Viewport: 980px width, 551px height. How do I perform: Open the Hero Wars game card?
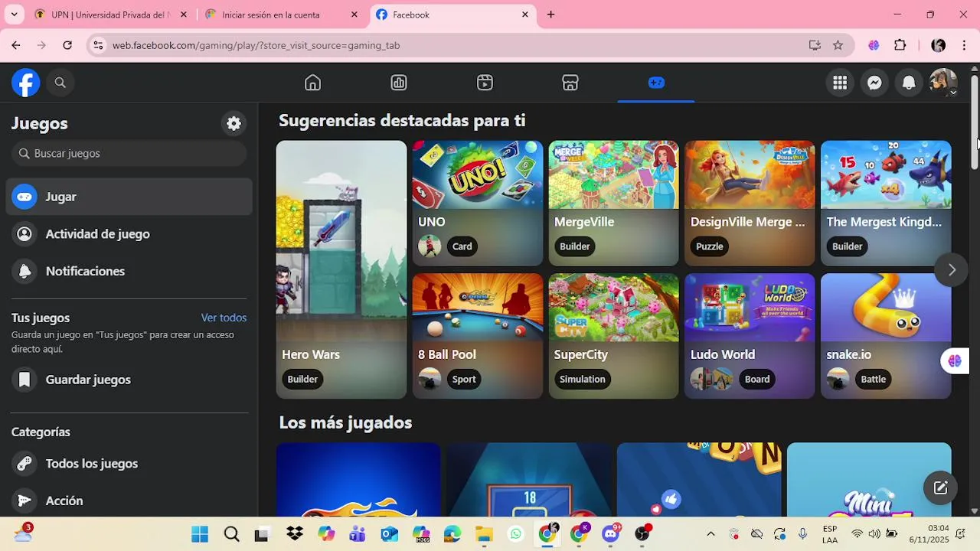(x=341, y=269)
